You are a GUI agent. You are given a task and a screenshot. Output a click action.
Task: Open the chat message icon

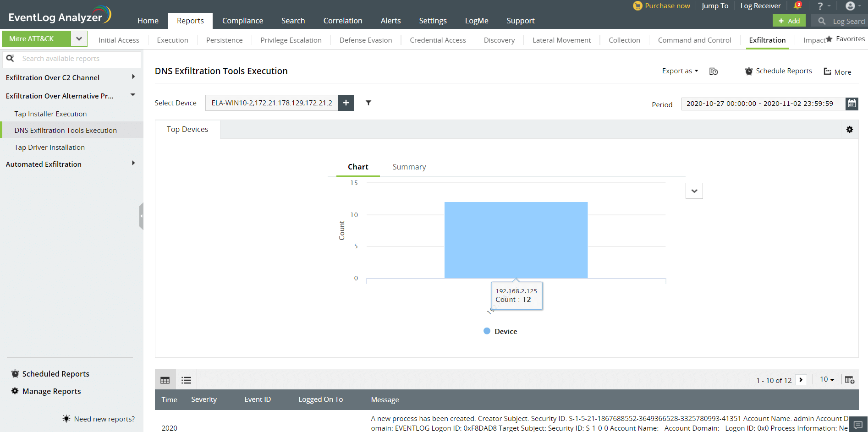[858, 425]
